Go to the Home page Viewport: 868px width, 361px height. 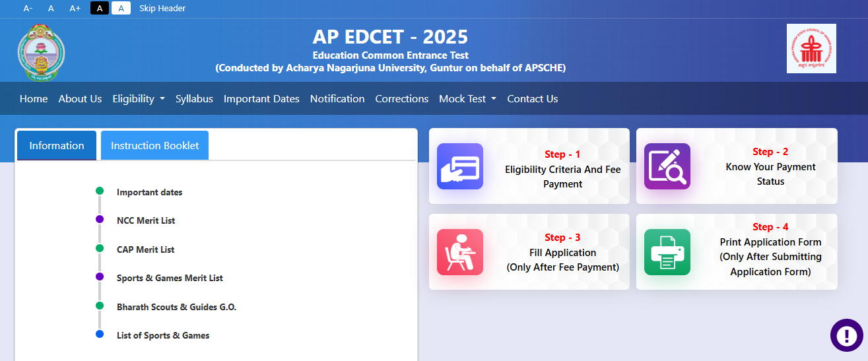(34, 98)
